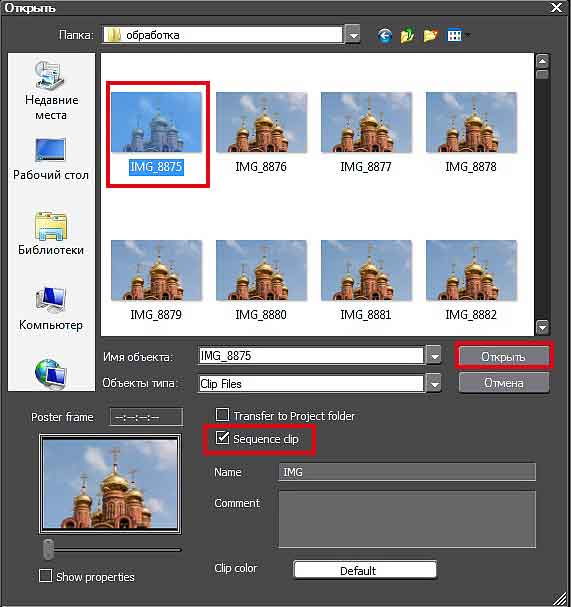Screen dimensions: 571x607
Task: Uncheck the Sequence clip checkbox
Action: [x=222, y=438]
